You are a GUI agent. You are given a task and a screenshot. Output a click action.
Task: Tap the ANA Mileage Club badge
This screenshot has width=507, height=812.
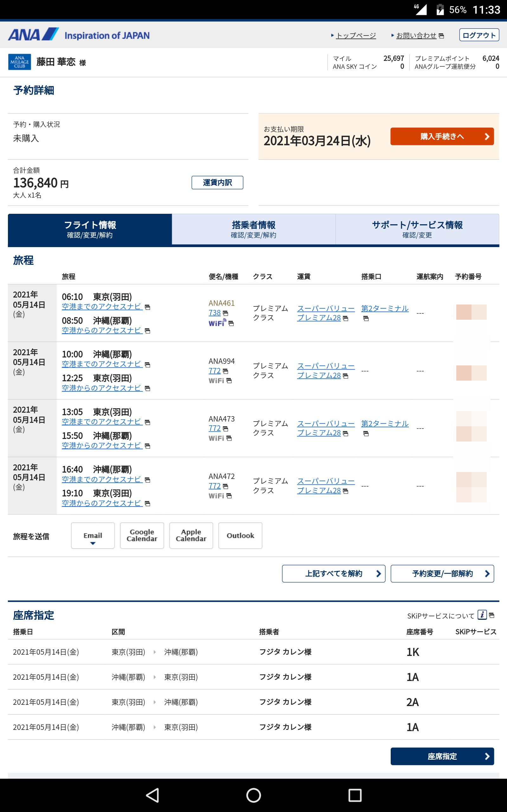coord(19,62)
